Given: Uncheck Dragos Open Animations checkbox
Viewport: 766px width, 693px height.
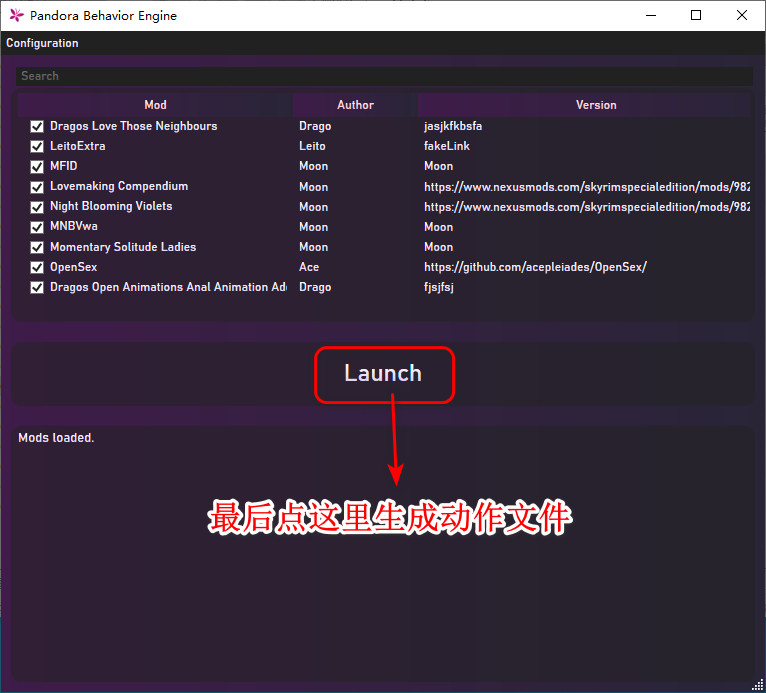Looking at the screenshot, I should click(x=37, y=288).
